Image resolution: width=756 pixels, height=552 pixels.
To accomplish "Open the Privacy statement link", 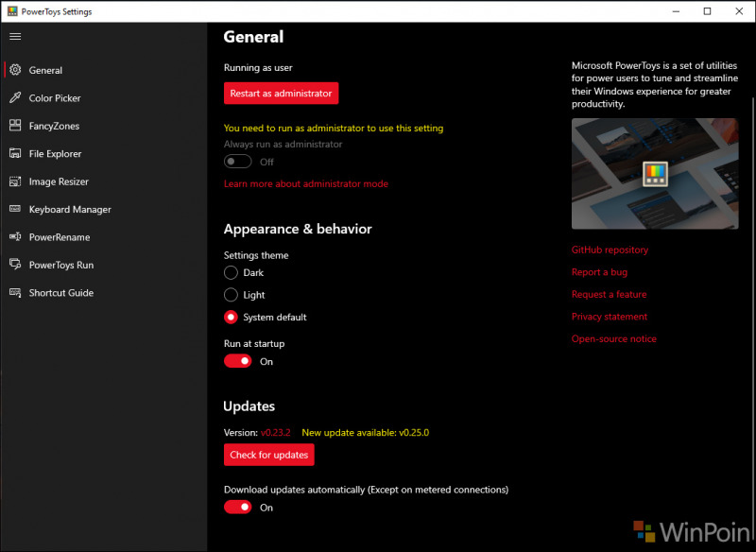I will point(610,317).
